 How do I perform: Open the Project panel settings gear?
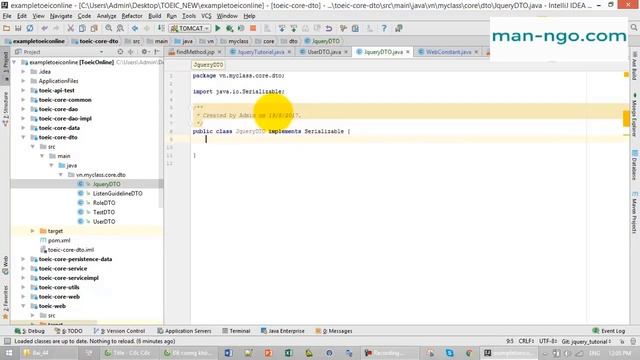pyautogui.click(x=144, y=52)
